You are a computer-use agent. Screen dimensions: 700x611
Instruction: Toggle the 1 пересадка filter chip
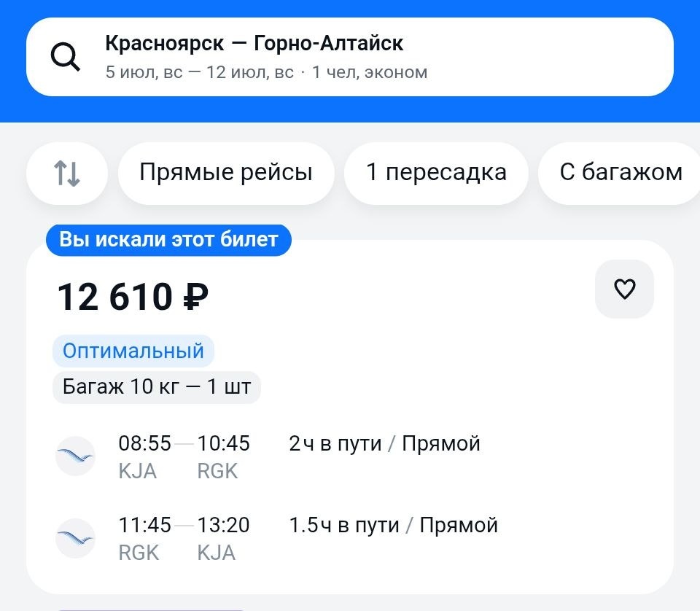click(x=436, y=174)
